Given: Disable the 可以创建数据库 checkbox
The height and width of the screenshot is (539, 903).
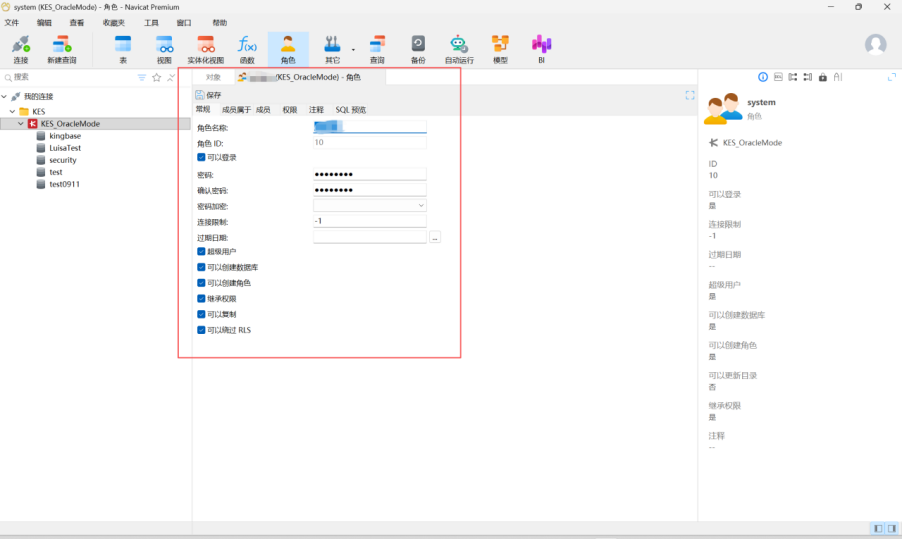Looking at the screenshot, I should 201,267.
